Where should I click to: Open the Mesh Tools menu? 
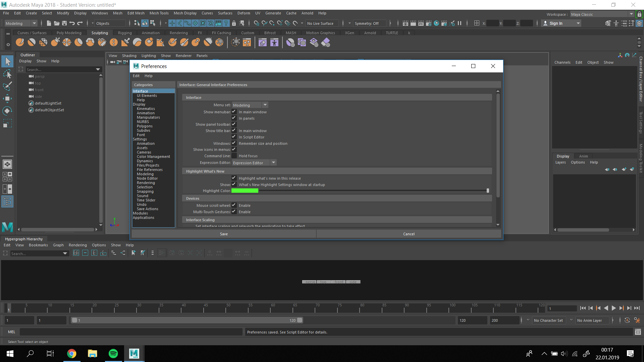[159, 13]
